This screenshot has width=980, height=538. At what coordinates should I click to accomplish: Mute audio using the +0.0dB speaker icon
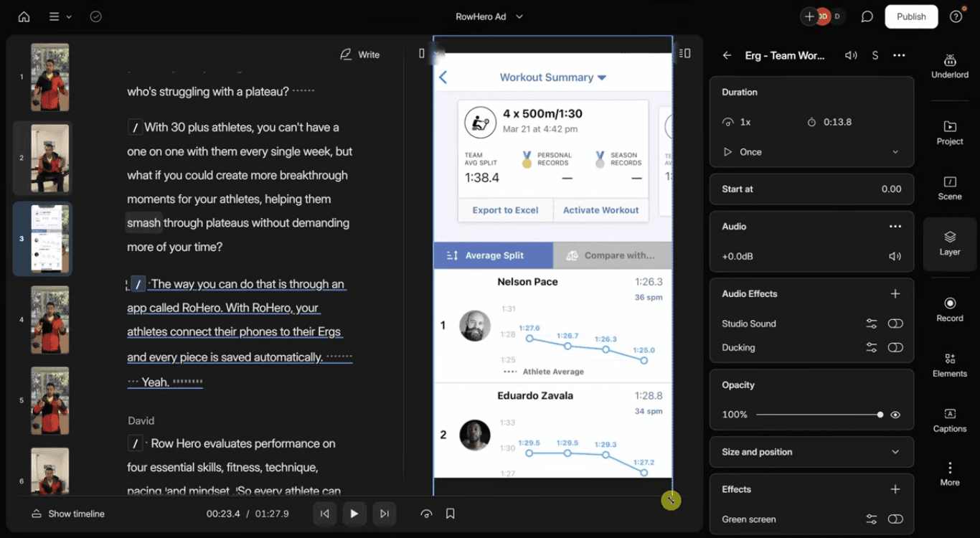(x=895, y=256)
